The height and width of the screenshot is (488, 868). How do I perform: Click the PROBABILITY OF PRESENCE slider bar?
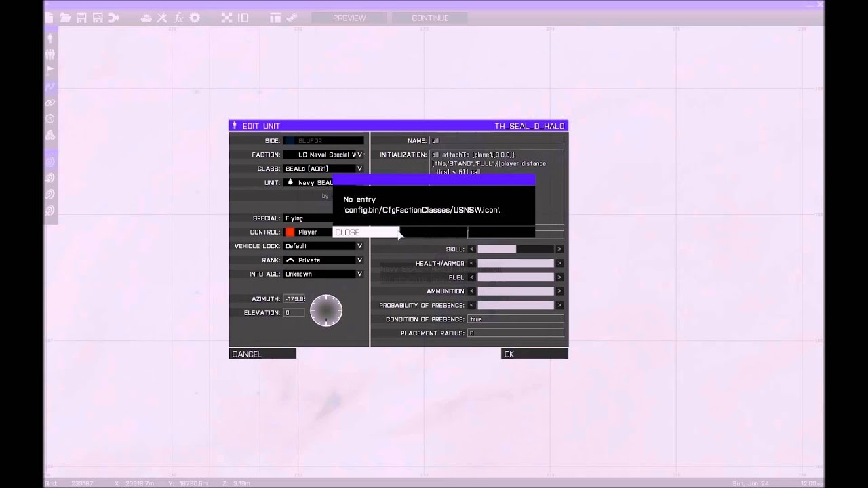(x=515, y=305)
